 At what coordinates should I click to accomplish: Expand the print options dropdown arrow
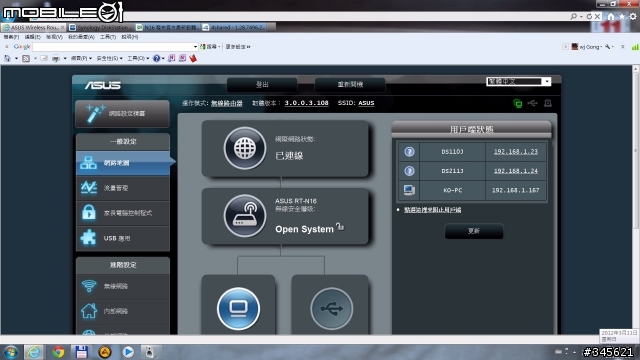point(65,58)
